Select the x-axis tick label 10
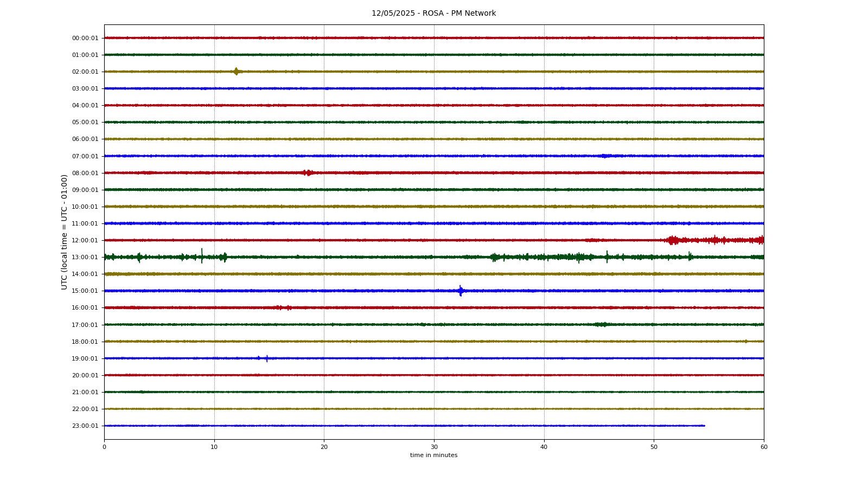868x488 pixels. [214, 447]
